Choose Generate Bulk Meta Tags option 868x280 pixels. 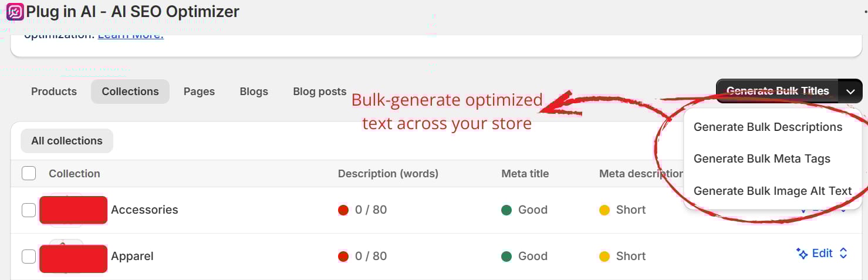[x=762, y=158]
